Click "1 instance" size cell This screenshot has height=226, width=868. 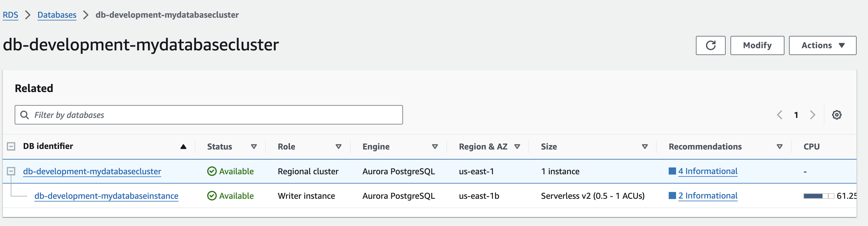560,171
